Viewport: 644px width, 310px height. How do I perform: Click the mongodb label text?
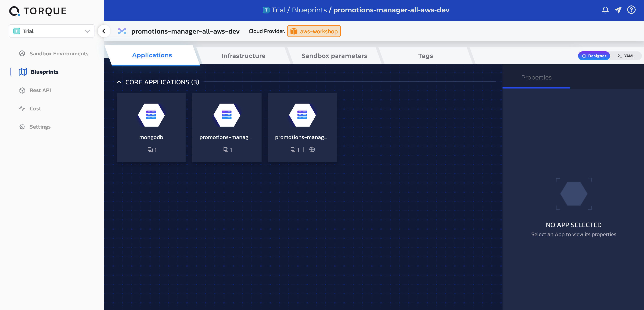[x=151, y=137]
